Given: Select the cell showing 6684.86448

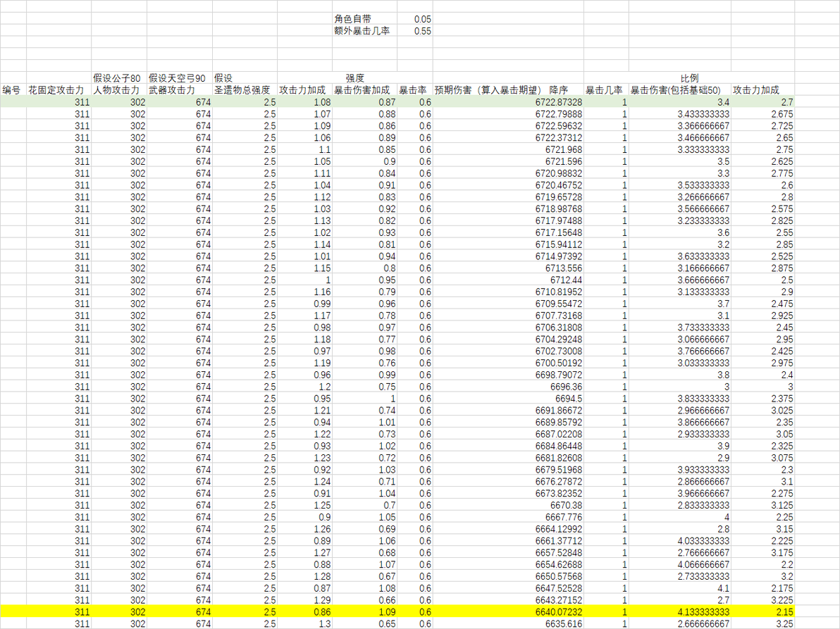Looking at the screenshot, I should pos(508,446).
